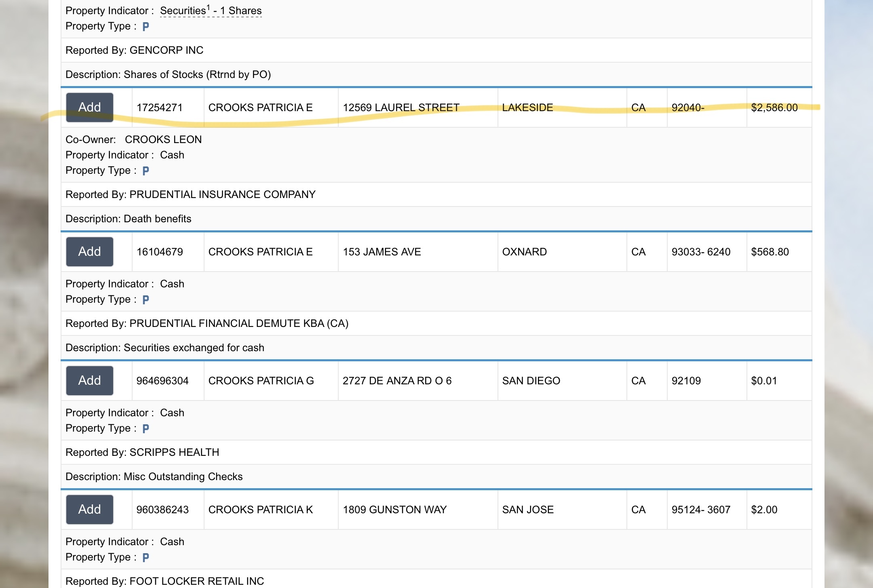Click Description Death benefits
The width and height of the screenshot is (873, 588).
point(129,219)
